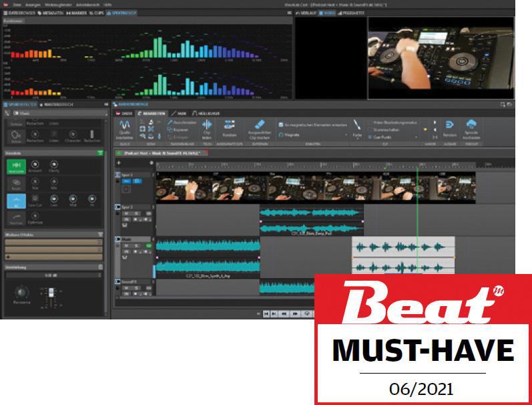532x405 pixels.
Task: Toggle the blue EQ module button
Action: click(x=16, y=200)
